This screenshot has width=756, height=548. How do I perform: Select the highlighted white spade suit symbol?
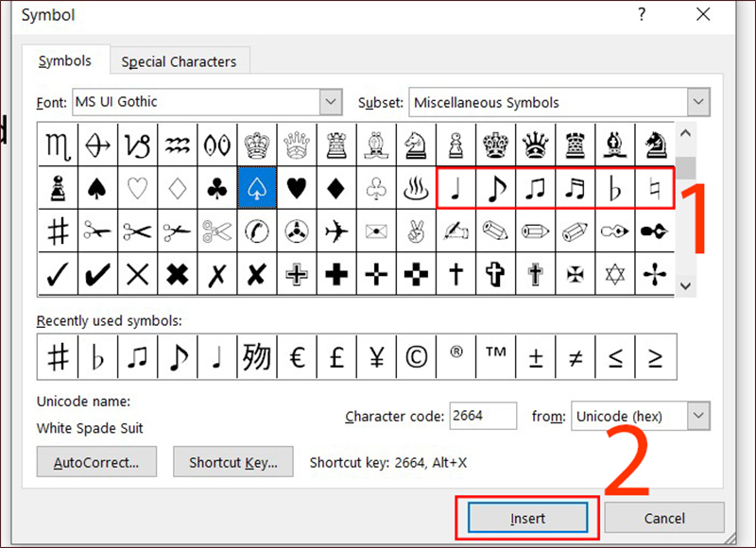[x=257, y=188]
